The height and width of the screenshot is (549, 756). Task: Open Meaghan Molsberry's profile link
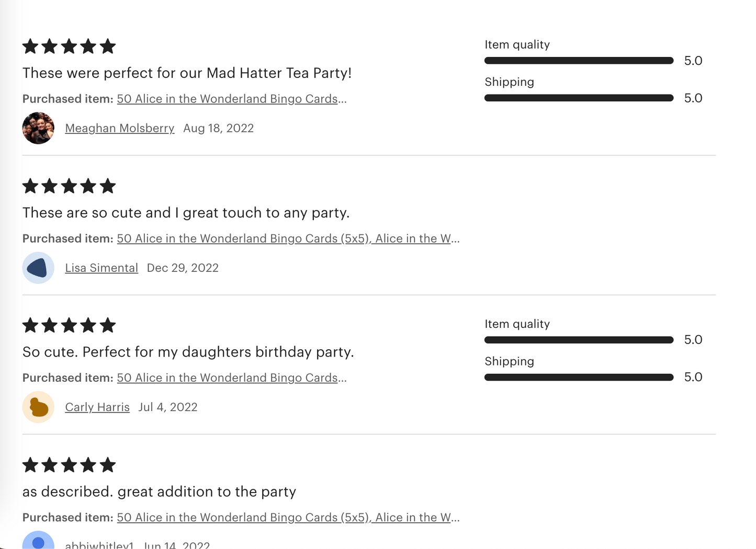[x=119, y=128]
